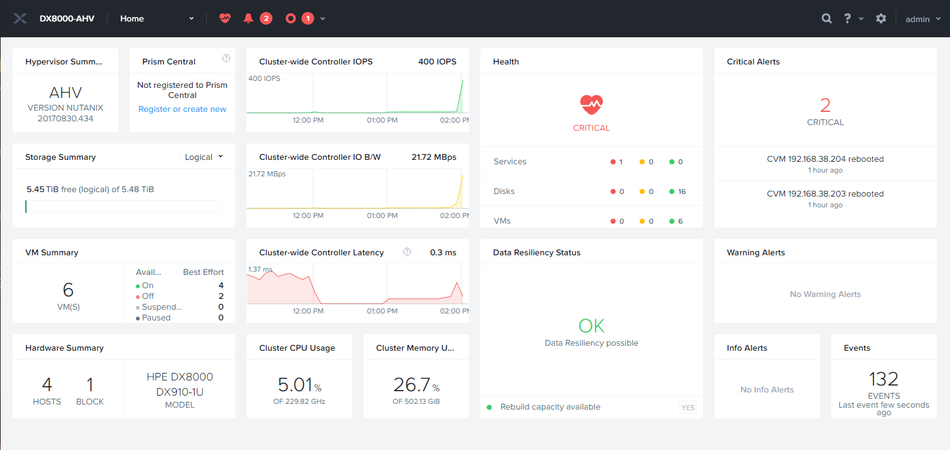950x450 pixels.
Task: Click Prism Central help icon
Action: tap(226, 58)
